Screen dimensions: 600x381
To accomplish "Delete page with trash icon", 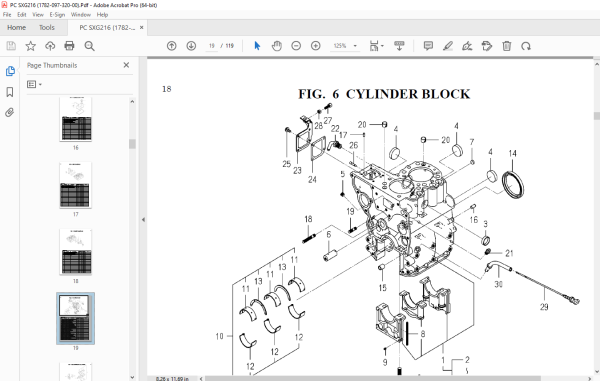I will (506, 46).
